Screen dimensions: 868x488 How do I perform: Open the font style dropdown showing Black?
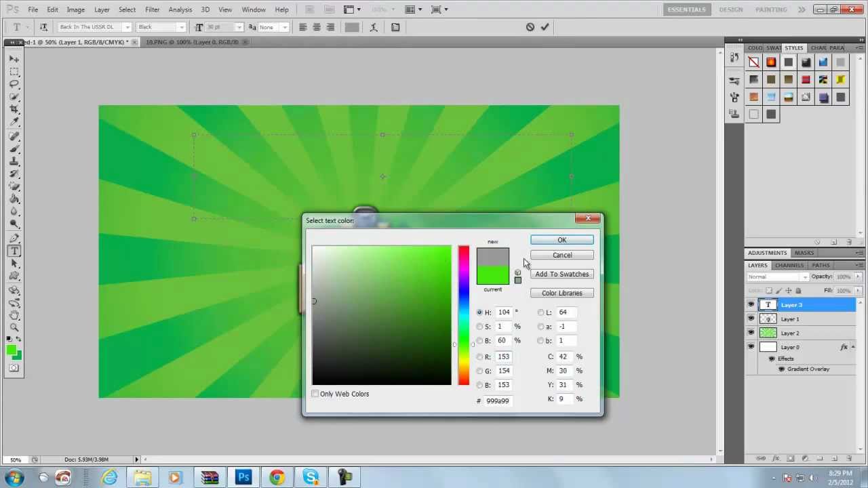pyautogui.click(x=181, y=27)
